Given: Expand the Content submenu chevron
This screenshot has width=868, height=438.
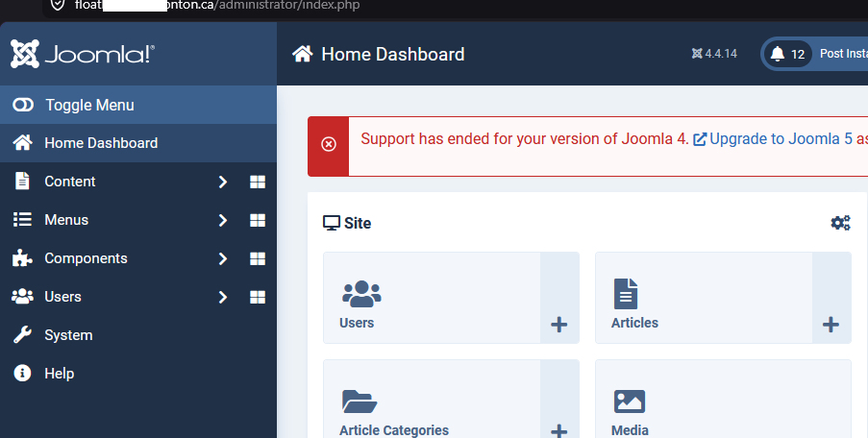Looking at the screenshot, I should pyautogui.click(x=223, y=182).
